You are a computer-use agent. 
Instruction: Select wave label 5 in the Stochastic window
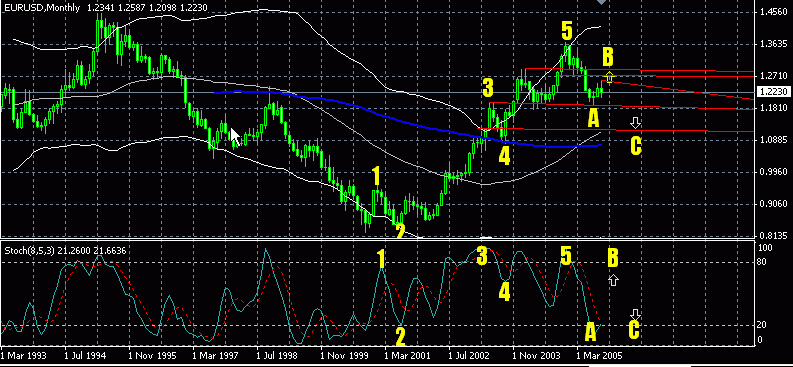(566, 256)
